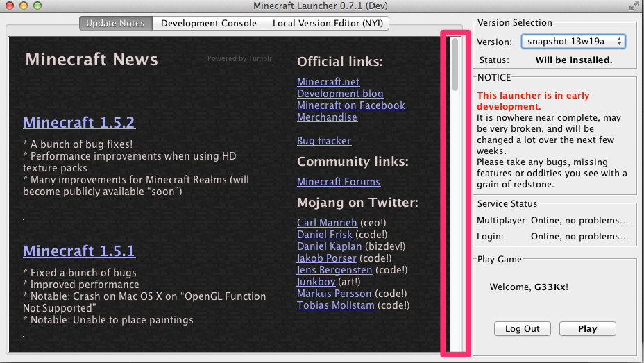644x363 pixels.
Task: Open Daniel Frisk's Twitter link
Action: (x=325, y=235)
